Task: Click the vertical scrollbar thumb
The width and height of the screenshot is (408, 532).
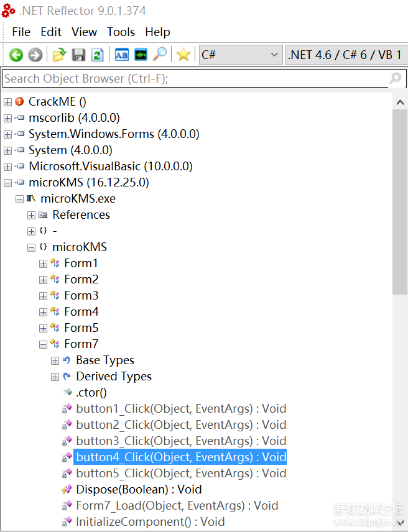Action: [x=400, y=202]
